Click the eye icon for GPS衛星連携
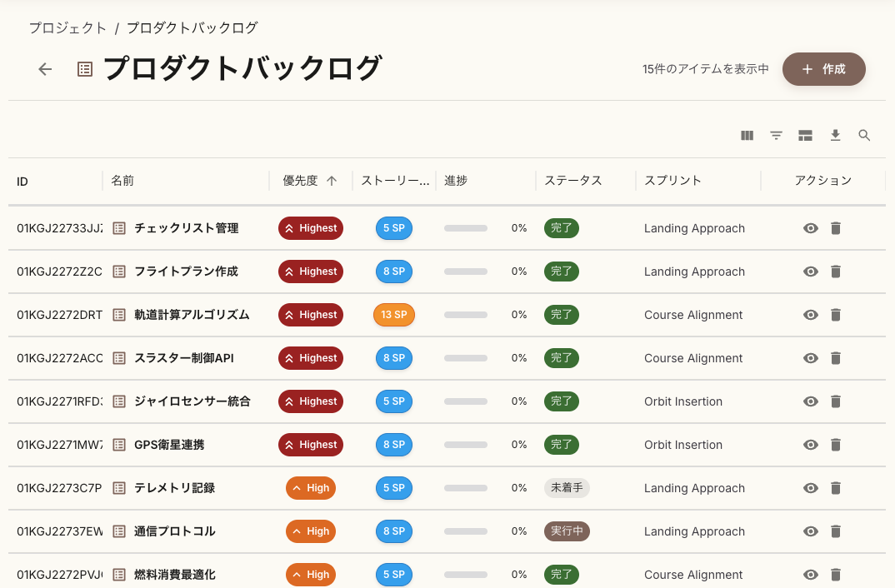 point(810,444)
